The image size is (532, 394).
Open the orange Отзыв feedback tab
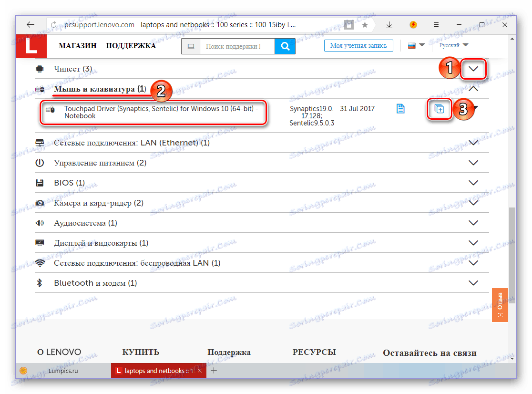[x=500, y=305]
